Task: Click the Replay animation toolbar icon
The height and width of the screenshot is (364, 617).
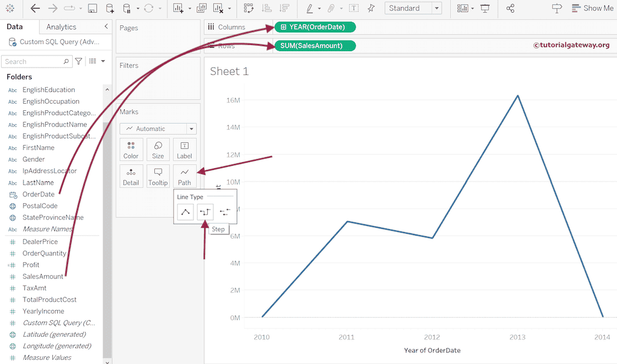Action: 69,8
